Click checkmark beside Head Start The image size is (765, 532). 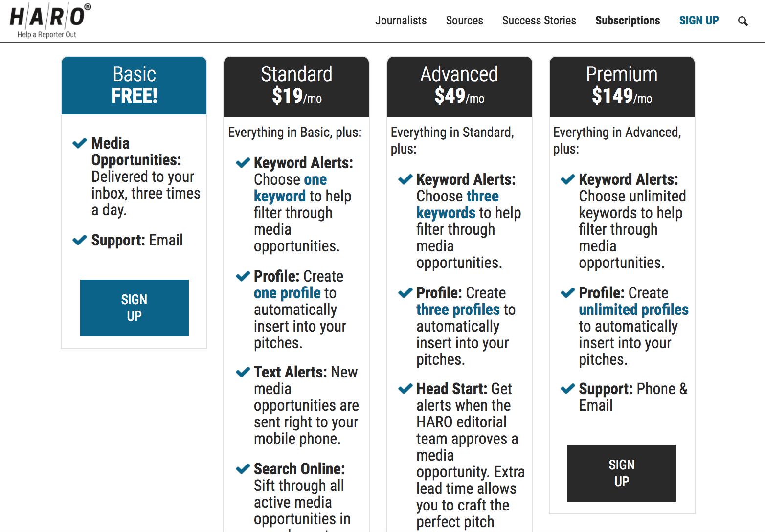click(x=405, y=389)
